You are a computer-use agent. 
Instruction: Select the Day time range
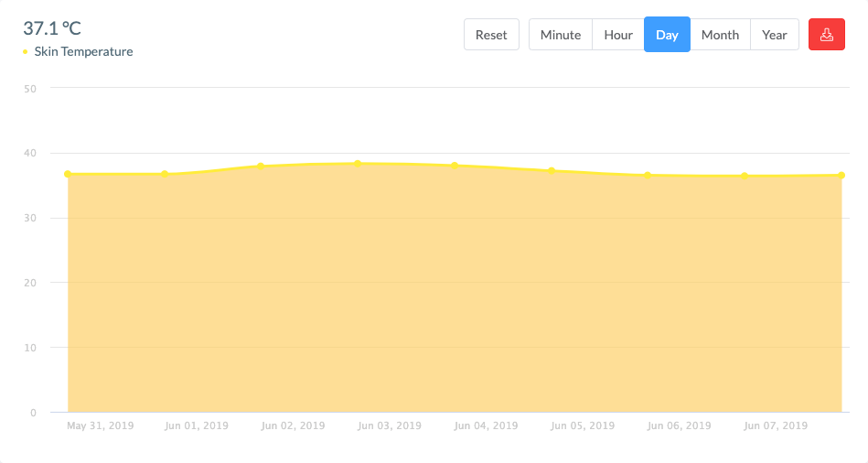667,35
